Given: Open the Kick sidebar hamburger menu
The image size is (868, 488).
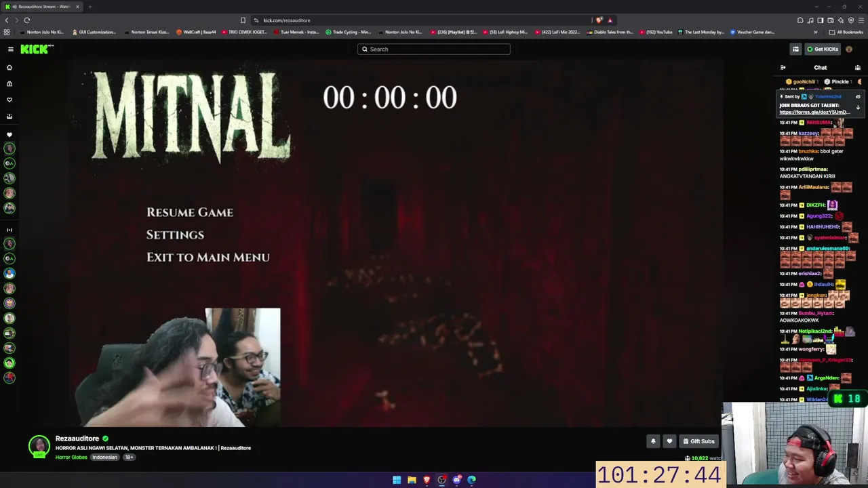Looking at the screenshot, I should tap(11, 49).
